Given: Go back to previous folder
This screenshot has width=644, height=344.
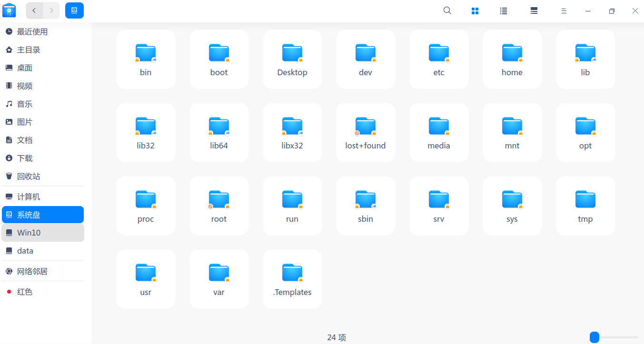Looking at the screenshot, I should click(34, 10).
